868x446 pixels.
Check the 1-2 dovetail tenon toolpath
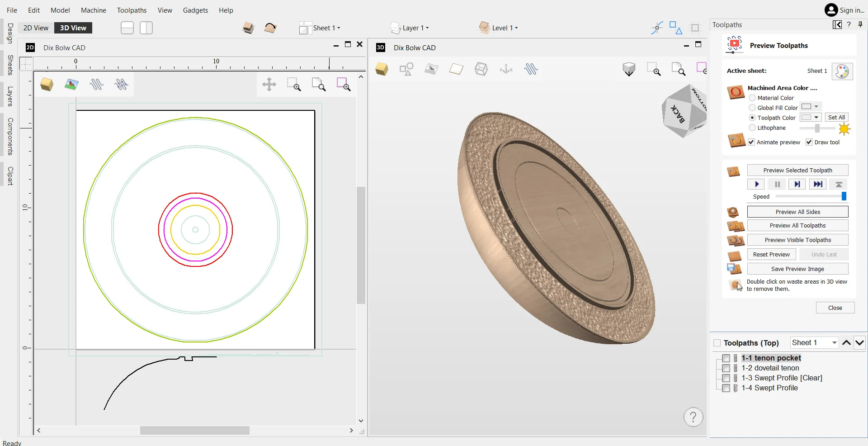tap(726, 368)
